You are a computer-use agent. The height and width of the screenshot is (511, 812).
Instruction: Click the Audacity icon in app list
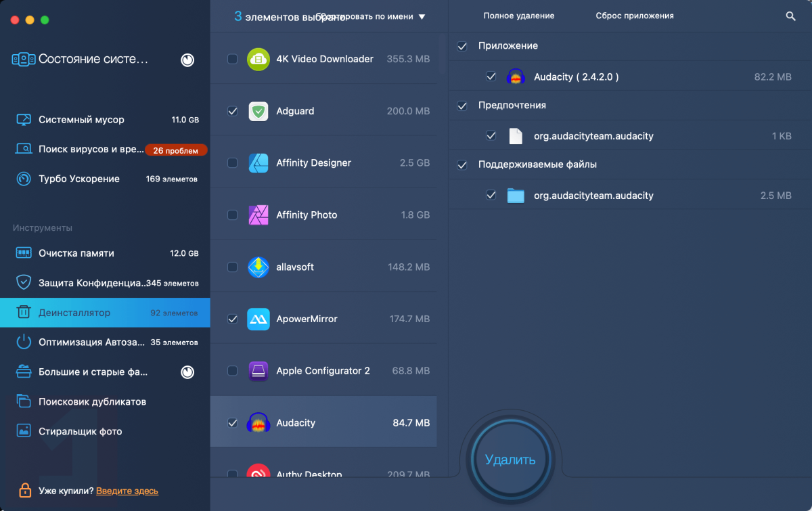(258, 423)
